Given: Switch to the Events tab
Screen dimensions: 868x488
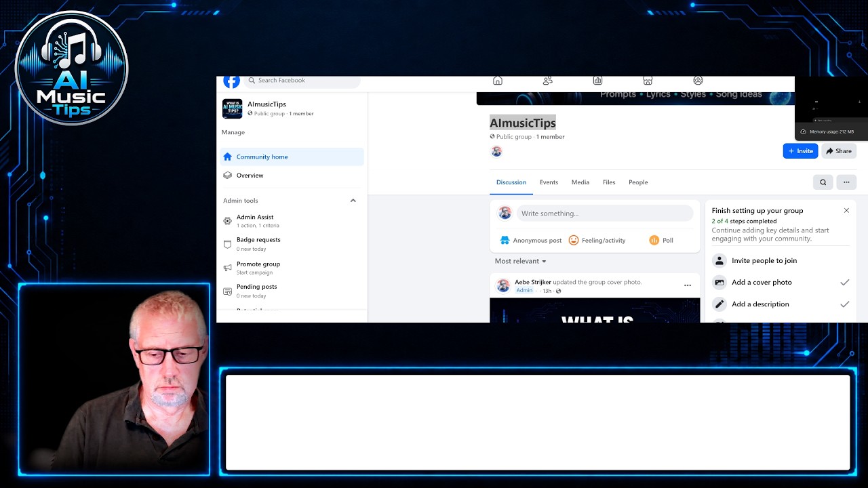Looking at the screenshot, I should (549, 182).
